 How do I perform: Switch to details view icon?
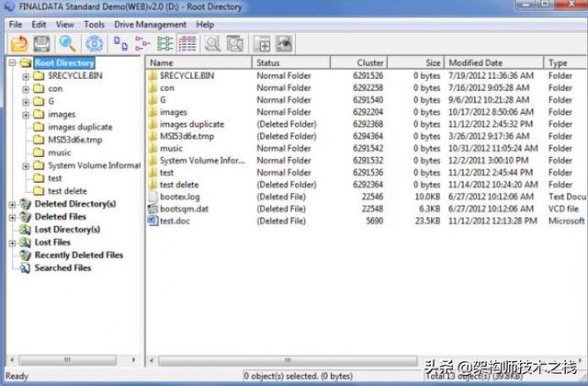tap(187, 44)
